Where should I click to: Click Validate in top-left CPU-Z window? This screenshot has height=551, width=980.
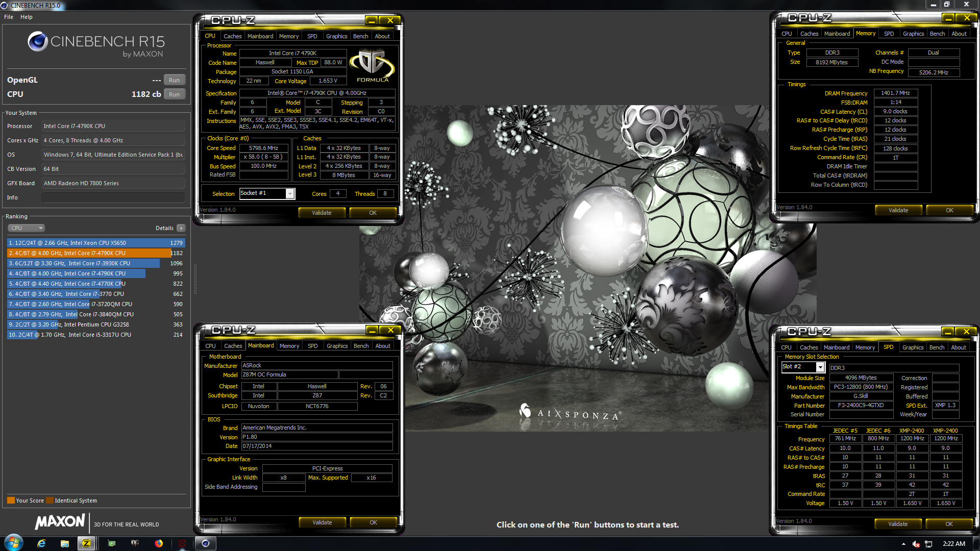click(x=322, y=213)
